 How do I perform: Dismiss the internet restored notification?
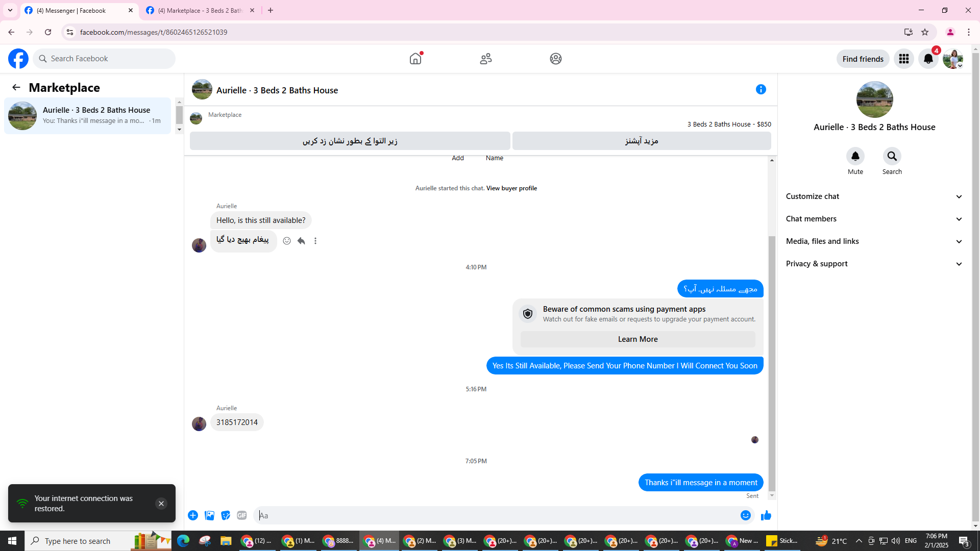point(161,504)
